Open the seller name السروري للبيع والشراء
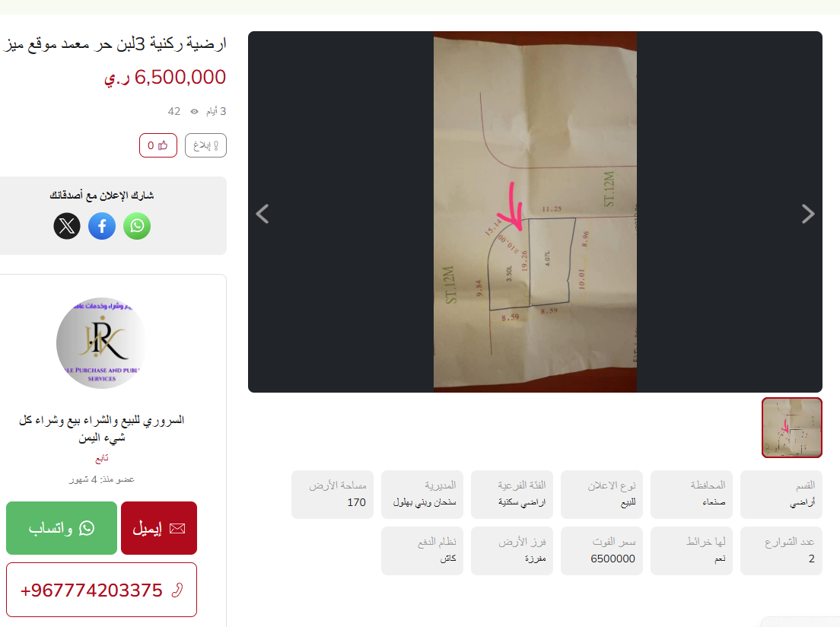The width and height of the screenshot is (840, 627). tap(102, 428)
